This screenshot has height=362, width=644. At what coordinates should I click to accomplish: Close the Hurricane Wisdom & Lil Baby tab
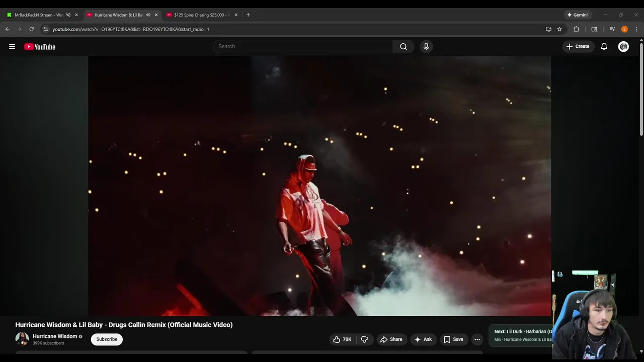156,15
